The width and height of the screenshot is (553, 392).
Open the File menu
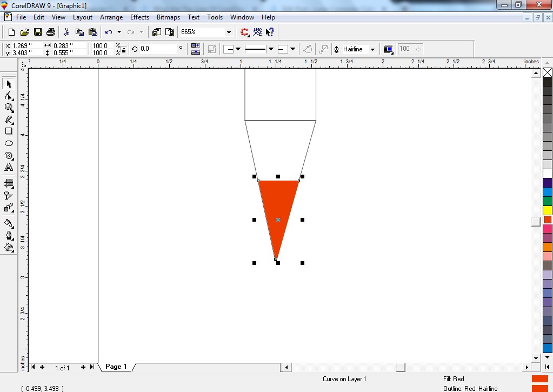pyautogui.click(x=21, y=17)
